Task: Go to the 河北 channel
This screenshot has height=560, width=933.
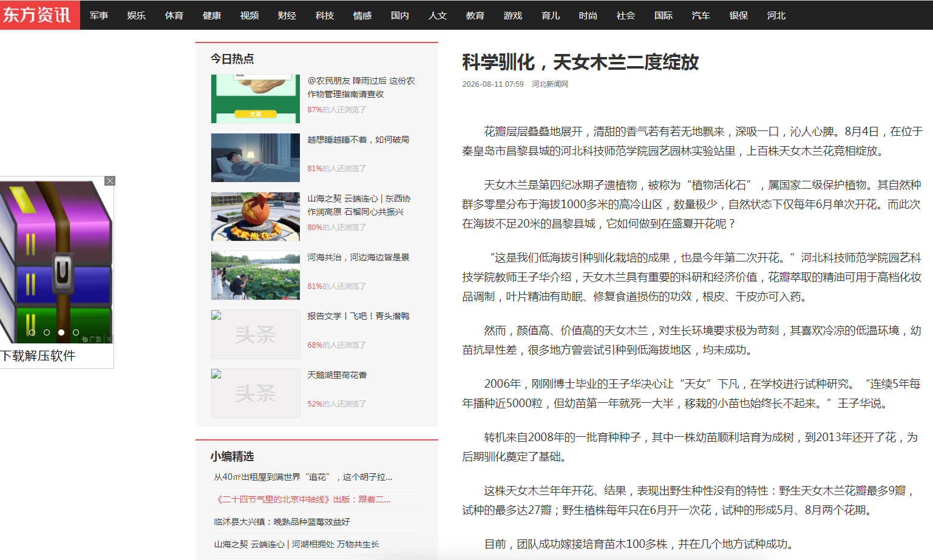Action: point(776,15)
